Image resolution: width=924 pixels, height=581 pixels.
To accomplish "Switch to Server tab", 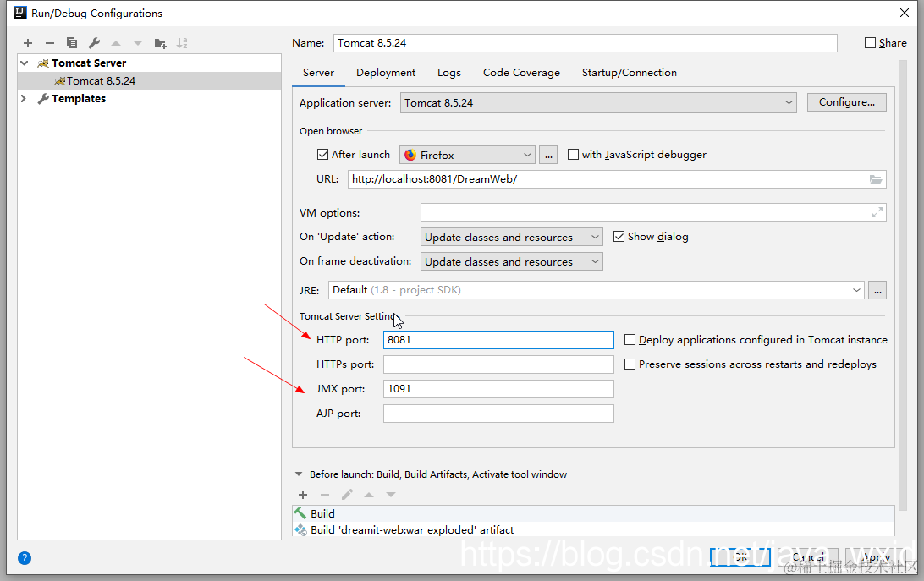I will pos(318,73).
